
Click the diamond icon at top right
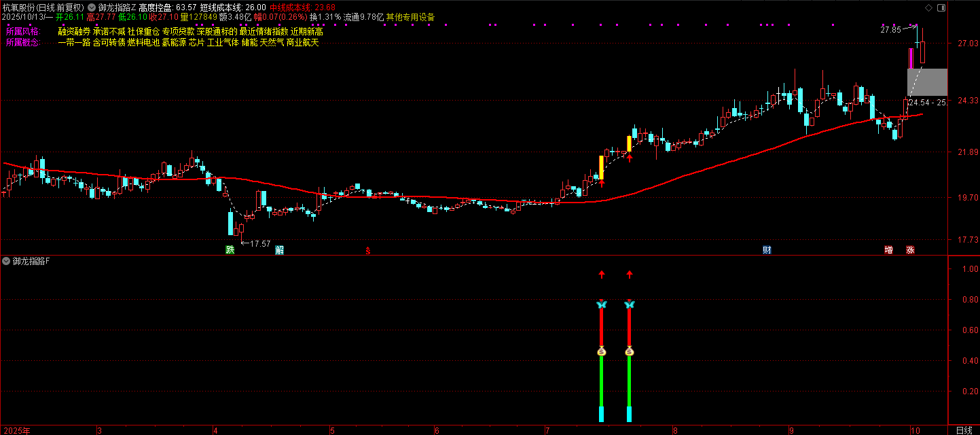(x=928, y=7)
